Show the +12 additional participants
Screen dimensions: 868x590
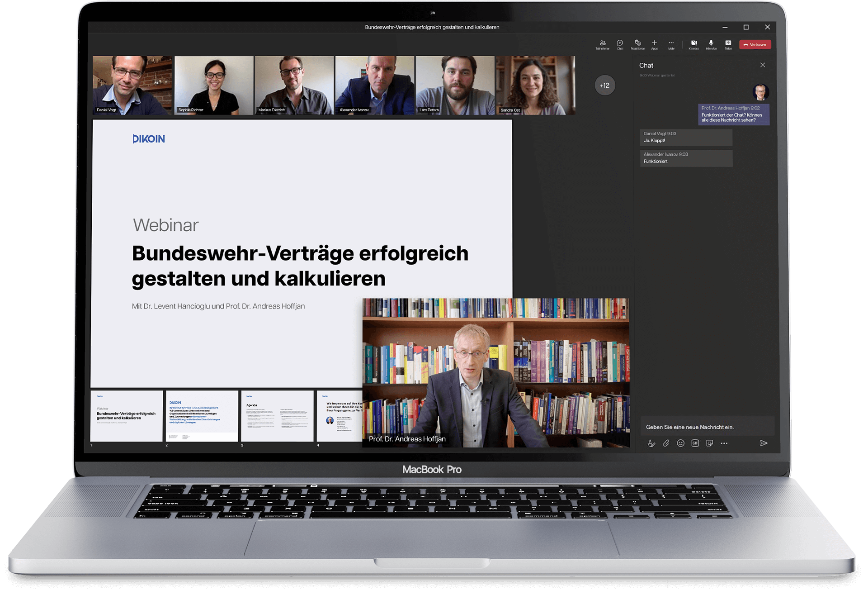(x=604, y=86)
